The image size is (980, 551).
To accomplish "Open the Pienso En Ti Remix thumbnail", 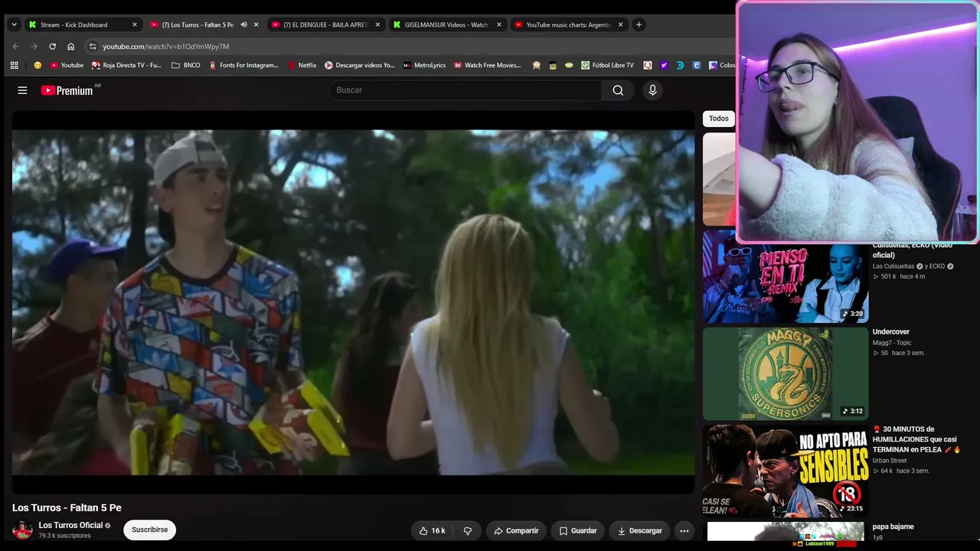I will (786, 276).
